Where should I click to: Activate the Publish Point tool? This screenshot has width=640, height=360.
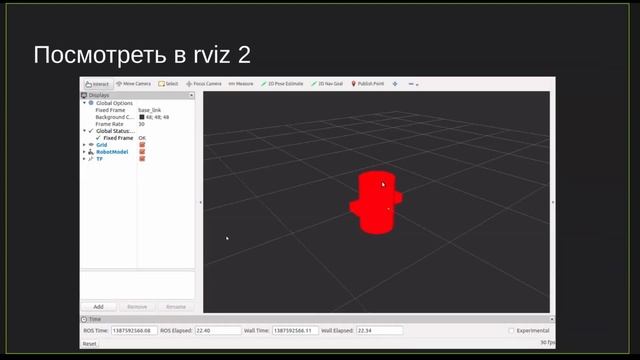click(x=368, y=84)
